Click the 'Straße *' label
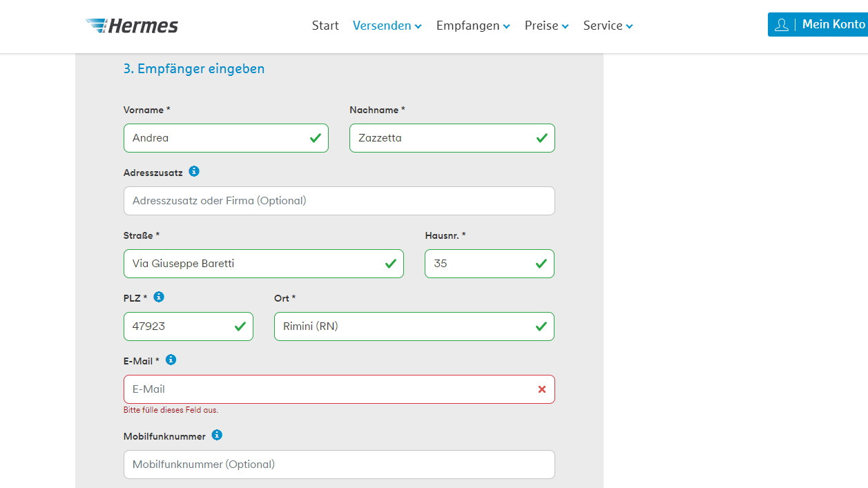The height and width of the screenshot is (488, 868). (142, 235)
